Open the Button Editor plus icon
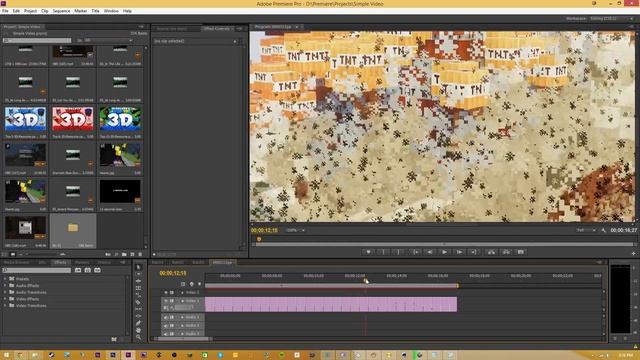The width and height of the screenshot is (640, 360). tap(633, 253)
